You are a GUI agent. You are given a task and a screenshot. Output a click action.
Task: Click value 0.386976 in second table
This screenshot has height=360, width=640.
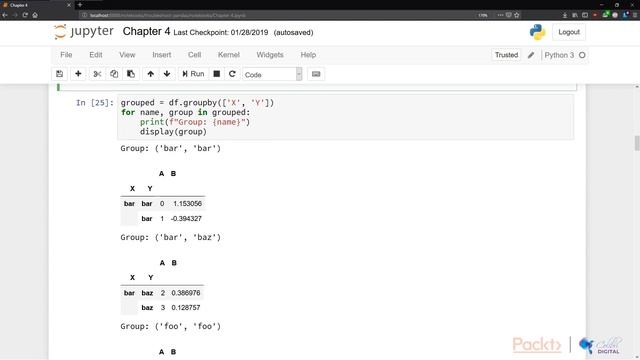(186, 293)
